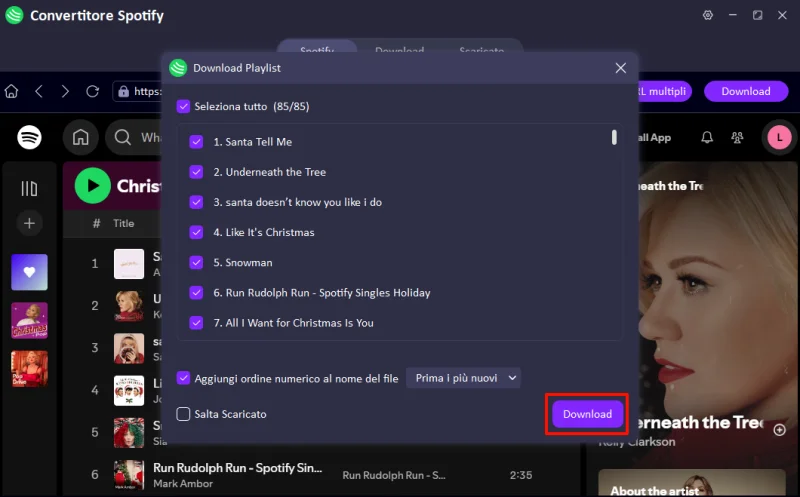800x497 pixels.
Task: Open friend activity people icon
Action: pyautogui.click(x=737, y=137)
